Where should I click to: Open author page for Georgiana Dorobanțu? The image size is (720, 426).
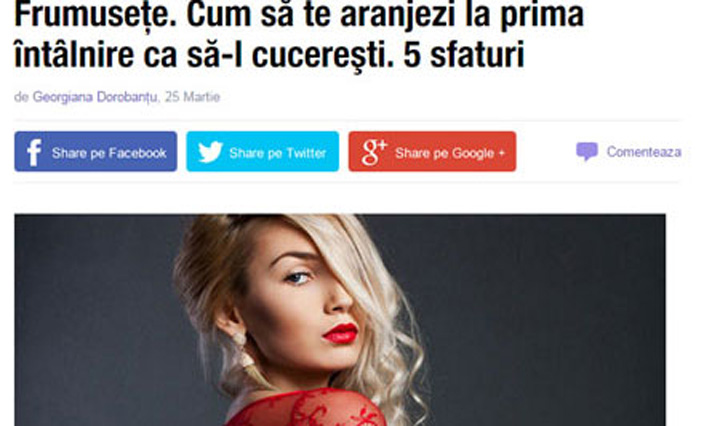coord(95,97)
